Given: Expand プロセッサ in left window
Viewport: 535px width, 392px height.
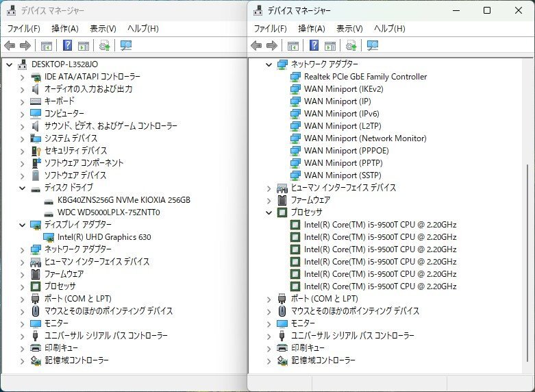Looking at the screenshot, I should [22, 286].
